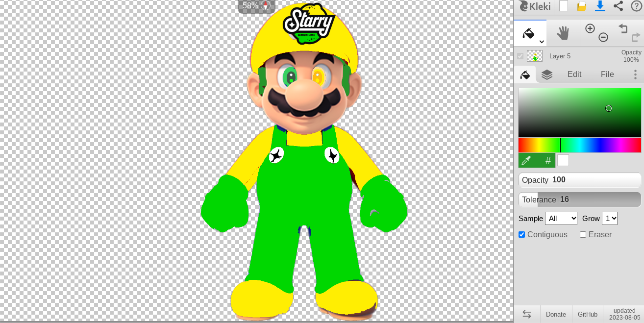
Task: Create a new blank image
Action: point(564,6)
